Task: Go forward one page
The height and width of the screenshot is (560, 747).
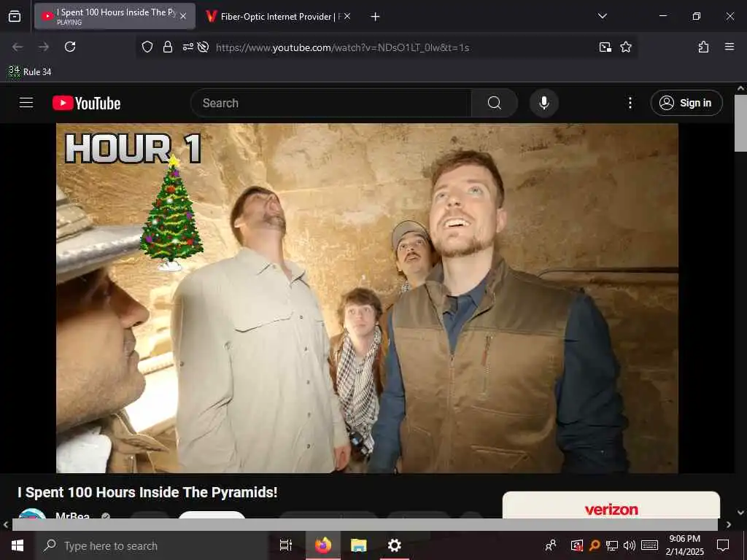Action: pos(44,47)
